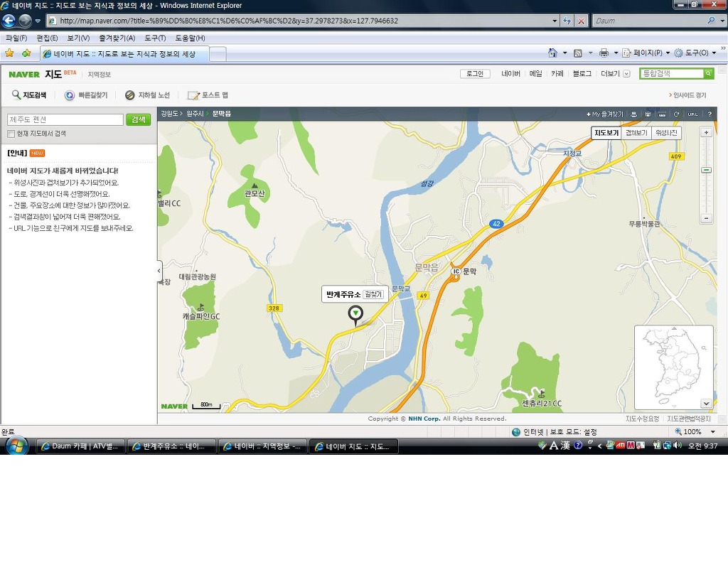
Task: Open the home button dropdown arrow
Action: coord(564,53)
